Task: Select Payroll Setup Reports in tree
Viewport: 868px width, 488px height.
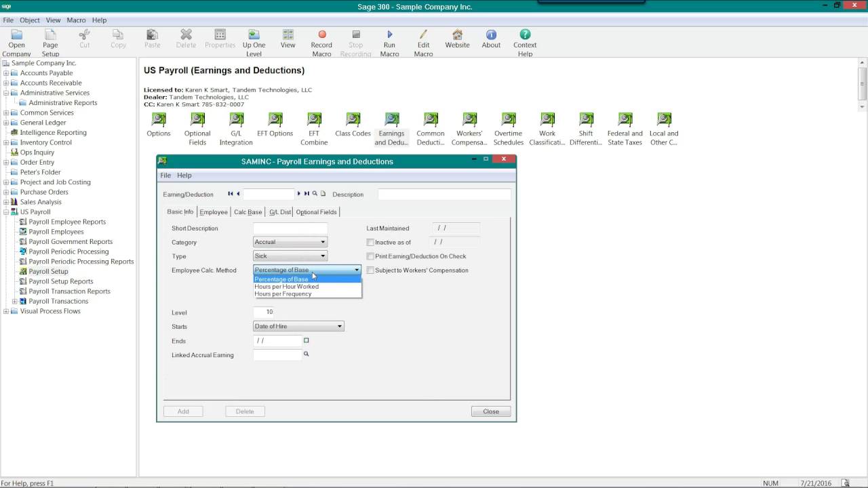Action: [x=61, y=281]
